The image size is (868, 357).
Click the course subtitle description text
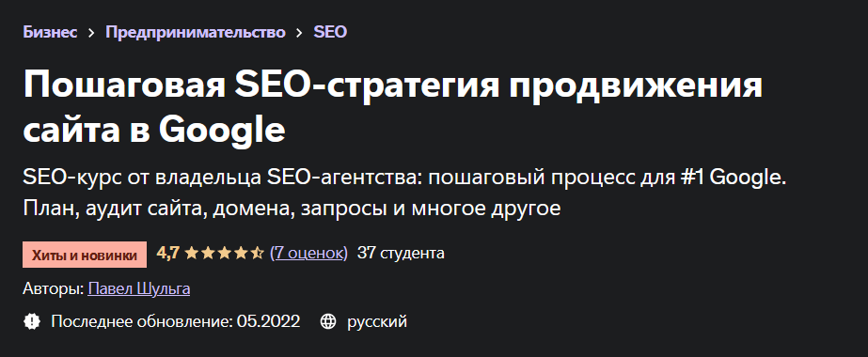point(404,194)
